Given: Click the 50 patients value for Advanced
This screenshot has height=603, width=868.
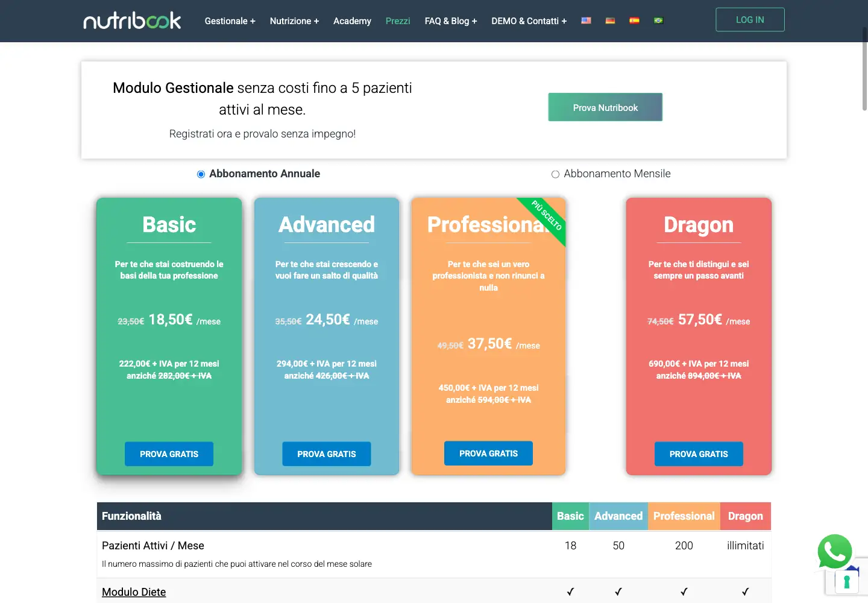Looking at the screenshot, I should [x=618, y=546].
